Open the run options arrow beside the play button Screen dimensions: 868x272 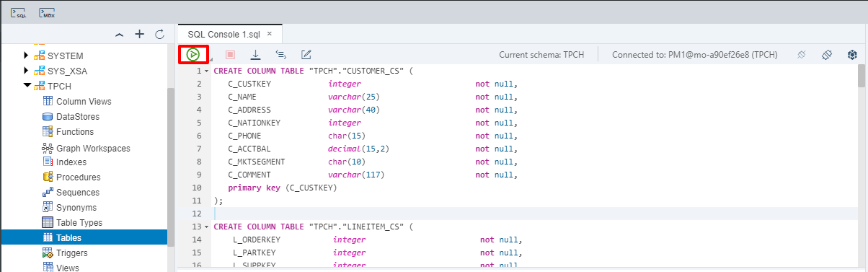(211, 58)
